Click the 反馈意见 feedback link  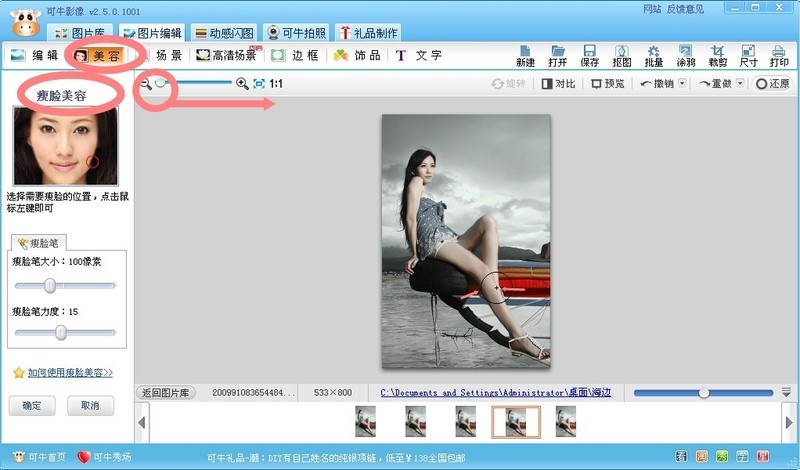click(685, 9)
